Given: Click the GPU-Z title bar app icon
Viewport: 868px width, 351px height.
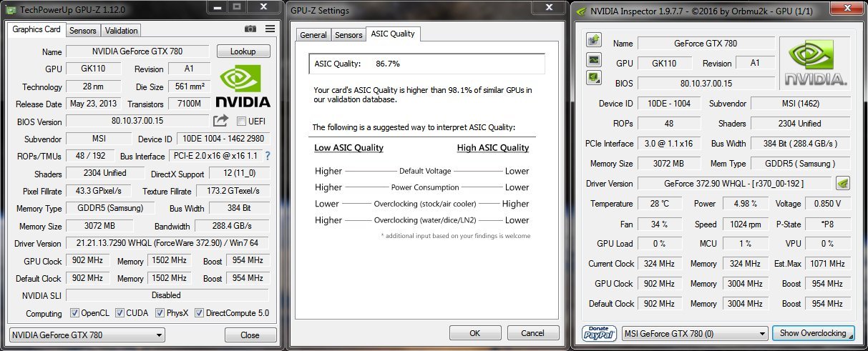Looking at the screenshot, I should [9, 11].
